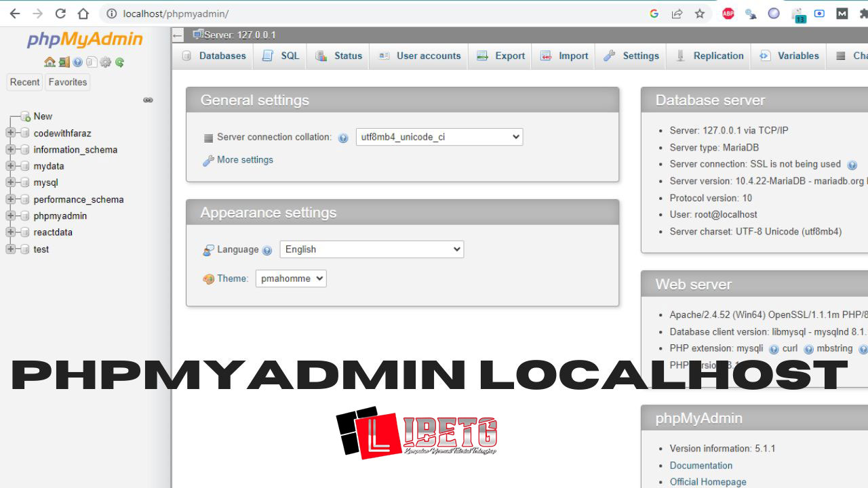Go back with browser back arrow
Image resolution: width=868 pixels, height=488 pixels.
[x=14, y=14]
